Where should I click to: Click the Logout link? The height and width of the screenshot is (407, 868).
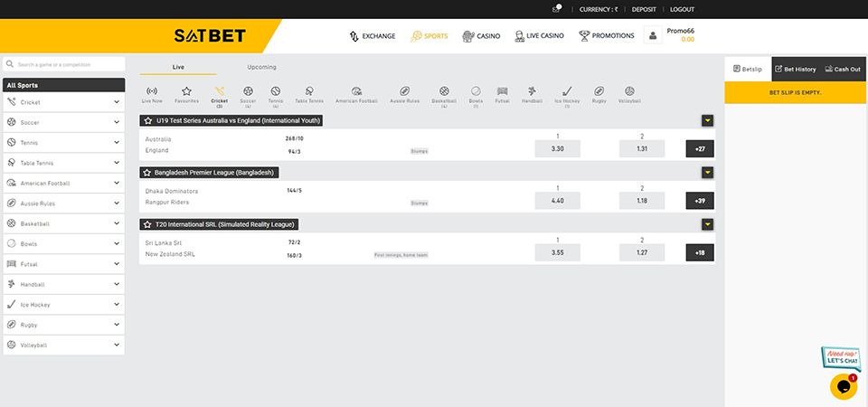(682, 9)
